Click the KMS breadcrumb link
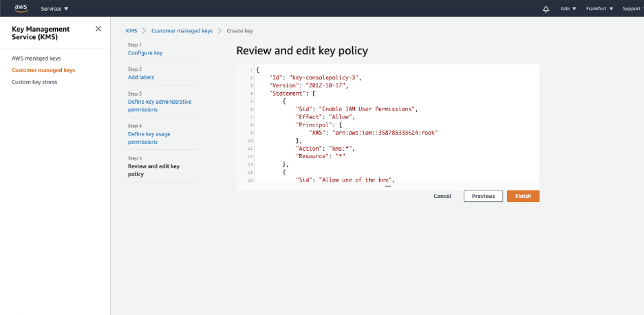Screen dimensions: 644x315 131,31
